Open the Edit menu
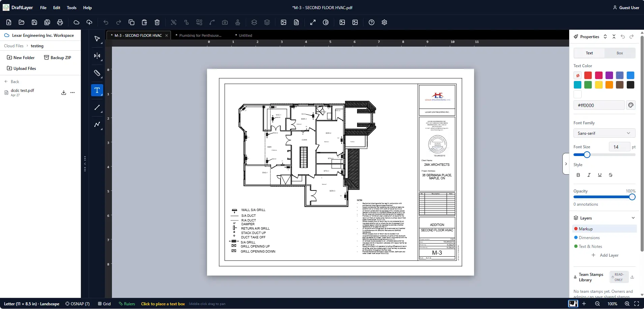 57,7
